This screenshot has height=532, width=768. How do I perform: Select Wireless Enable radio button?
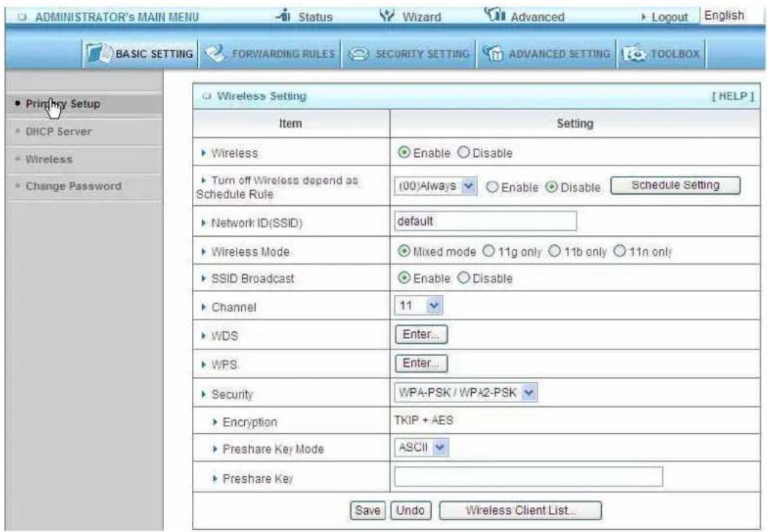[404, 152]
